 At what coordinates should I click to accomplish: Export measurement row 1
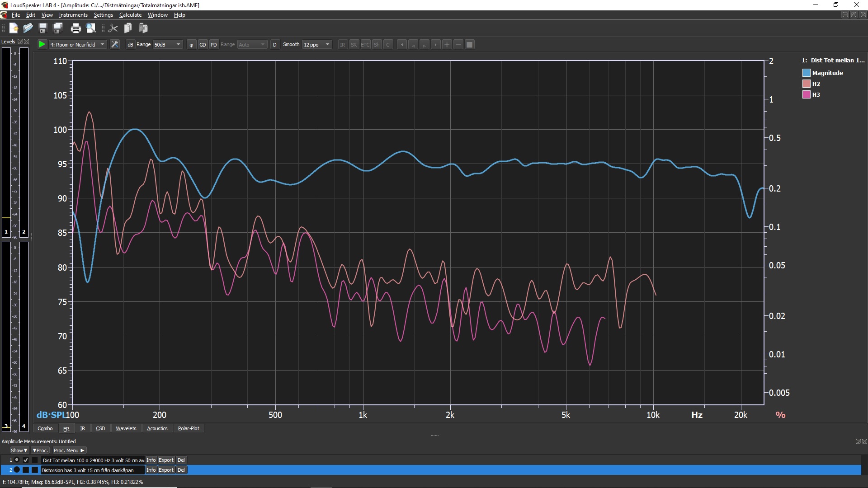pos(166,460)
